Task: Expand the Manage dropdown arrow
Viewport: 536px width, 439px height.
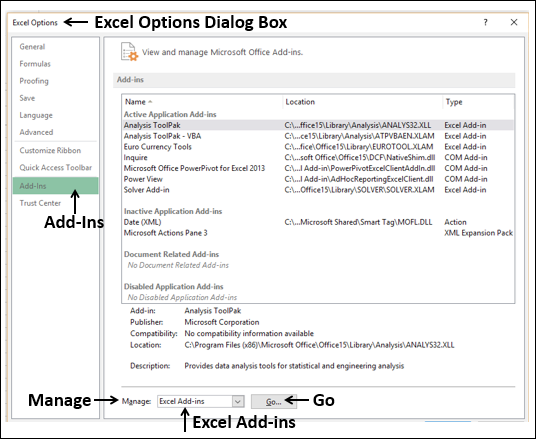Action: [x=238, y=401]
